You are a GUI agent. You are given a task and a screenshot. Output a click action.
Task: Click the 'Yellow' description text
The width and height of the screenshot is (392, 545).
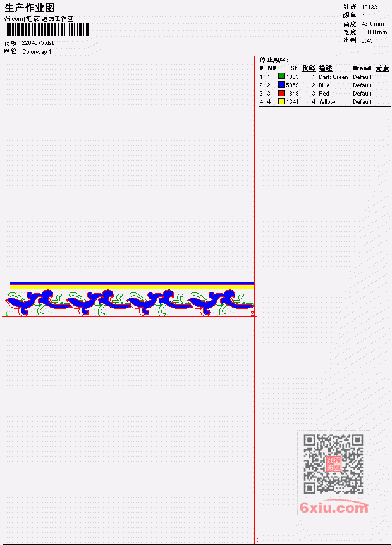(327, 102)
